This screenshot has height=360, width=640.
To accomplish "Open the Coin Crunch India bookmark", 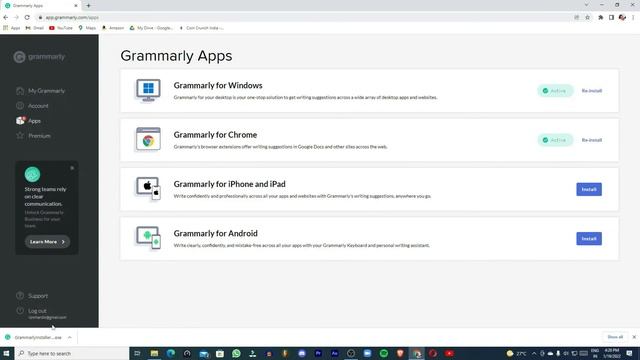I will (x=202, y=28).
